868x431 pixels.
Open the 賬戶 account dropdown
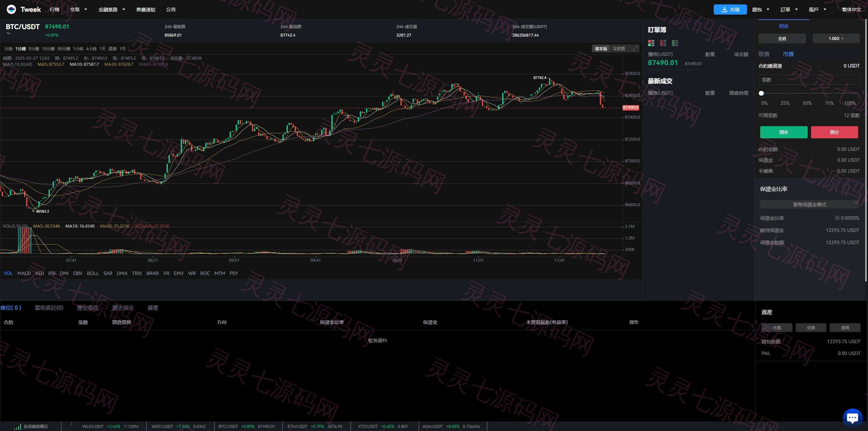pos(817,9)
